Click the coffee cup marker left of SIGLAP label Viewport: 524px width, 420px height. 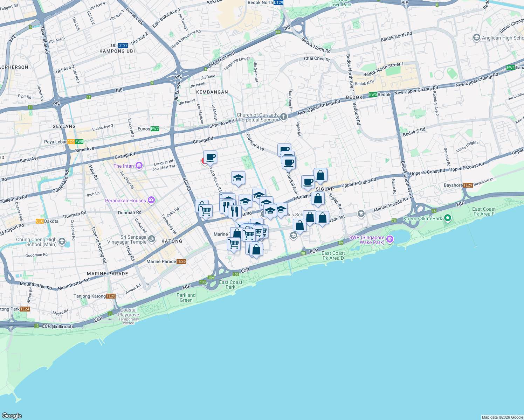coord(308,182)
